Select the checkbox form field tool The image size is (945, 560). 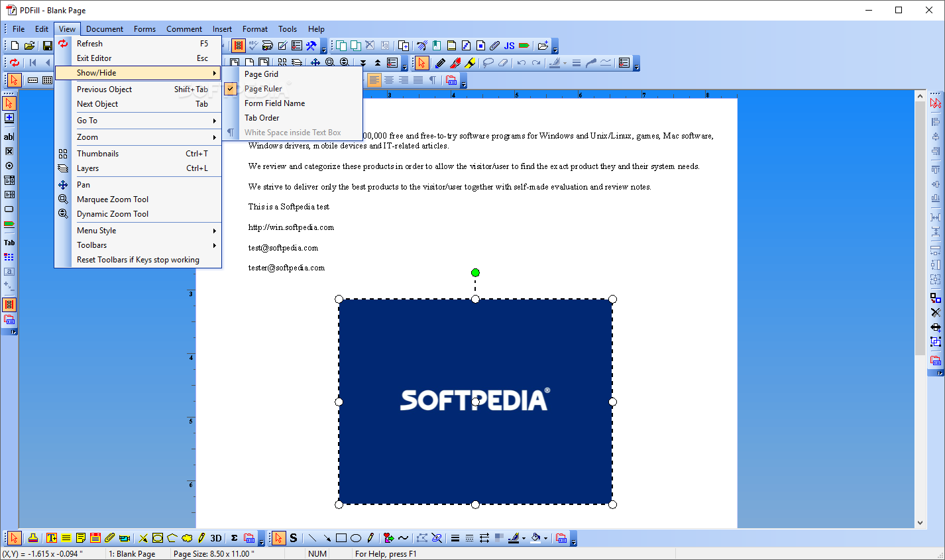click(9, 151)
